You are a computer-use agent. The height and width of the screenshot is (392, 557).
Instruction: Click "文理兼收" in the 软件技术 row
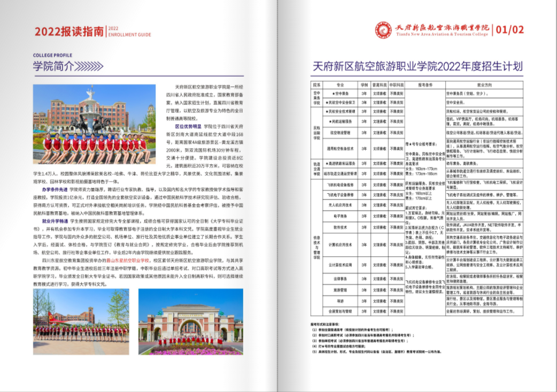pos(380,228)
